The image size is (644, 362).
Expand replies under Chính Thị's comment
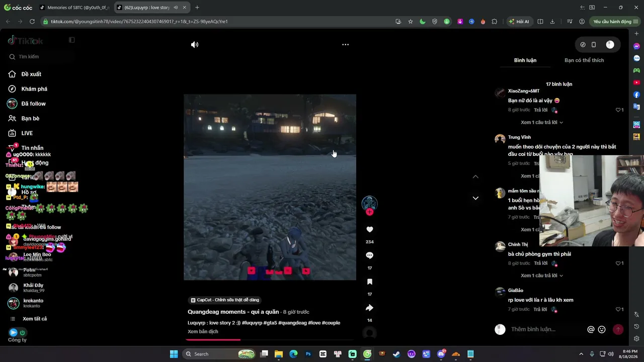tap(541, 276)
